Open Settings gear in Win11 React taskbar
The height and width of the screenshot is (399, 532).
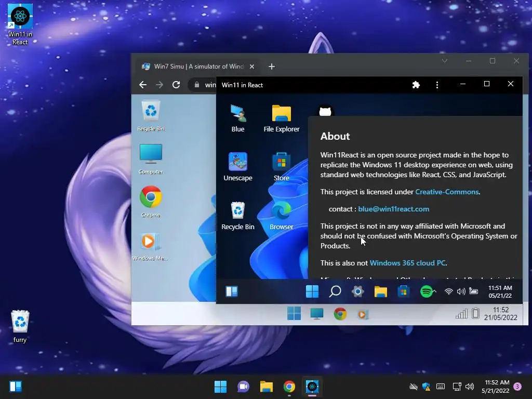tap(357, 291)
